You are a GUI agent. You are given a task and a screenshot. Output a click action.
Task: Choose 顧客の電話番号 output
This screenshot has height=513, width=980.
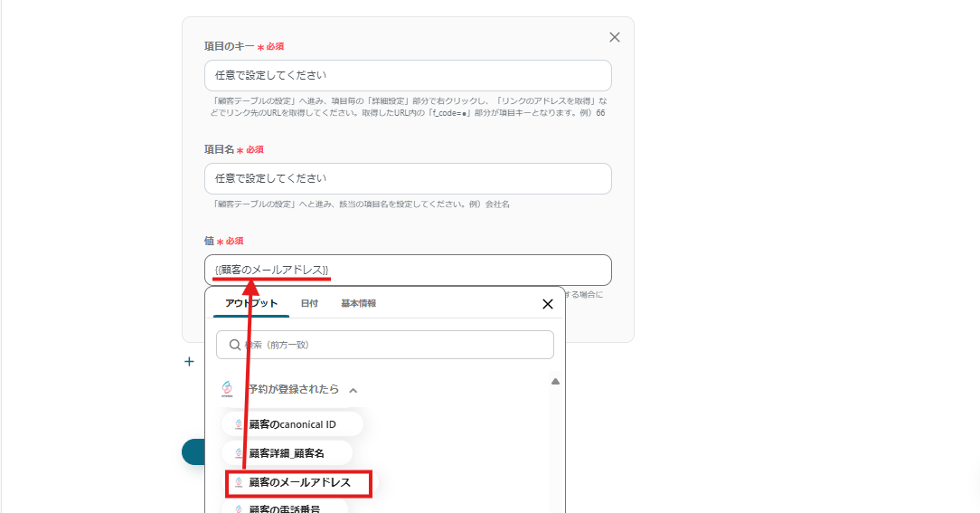point(285,508)
